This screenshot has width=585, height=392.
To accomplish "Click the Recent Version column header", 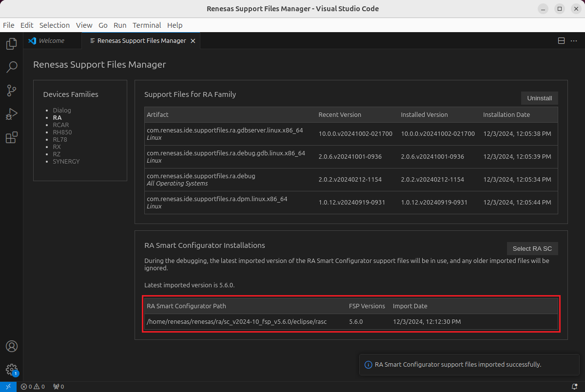I will pyautogui.click(x=340, y=115).
